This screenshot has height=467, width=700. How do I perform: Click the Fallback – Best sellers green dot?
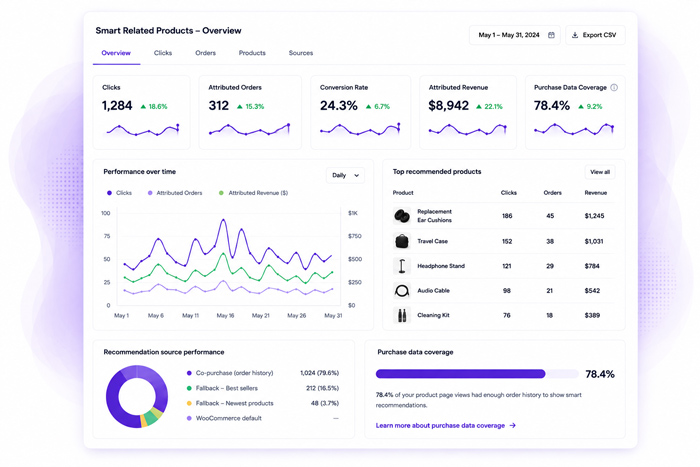(189, 388)
